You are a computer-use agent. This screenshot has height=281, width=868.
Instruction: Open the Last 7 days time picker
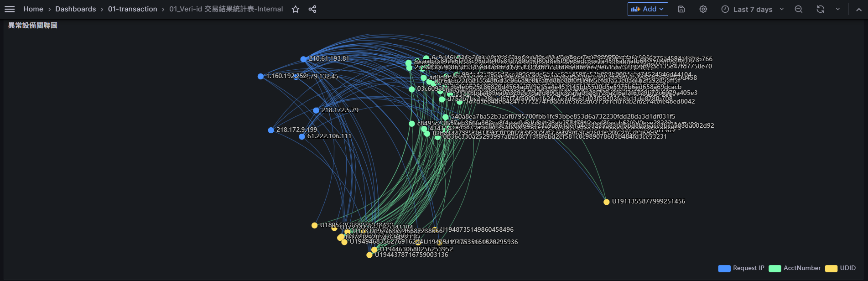[752, 9]
